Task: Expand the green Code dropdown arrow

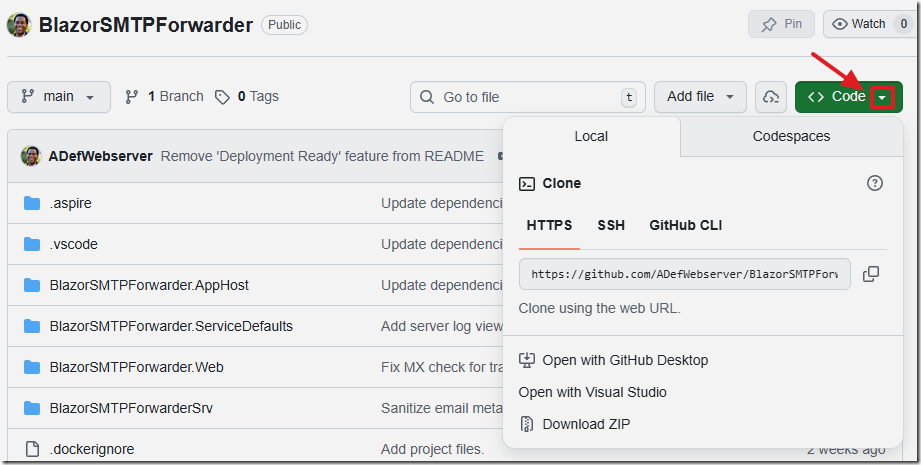Action: (882, 97)
